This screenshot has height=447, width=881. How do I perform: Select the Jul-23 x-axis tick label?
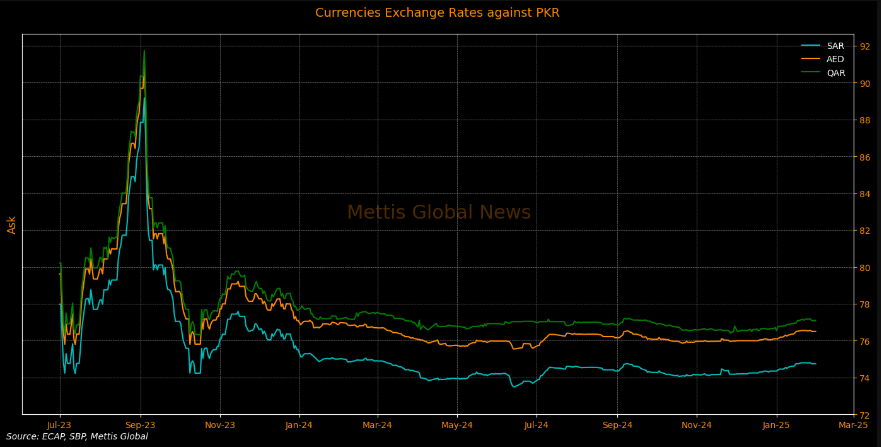pyautogui.click(x=60, y=425)
